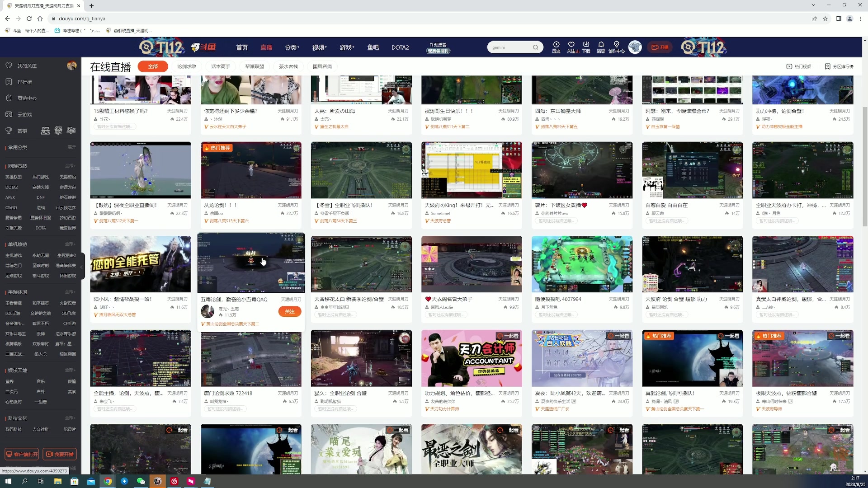Open viewing history via the 历史 clock icon
This screenshot has height=488, width=868.
point(556,47)
